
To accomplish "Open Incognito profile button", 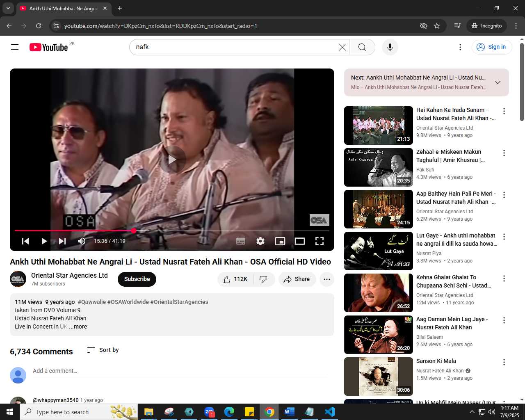I will coord(487,26).
